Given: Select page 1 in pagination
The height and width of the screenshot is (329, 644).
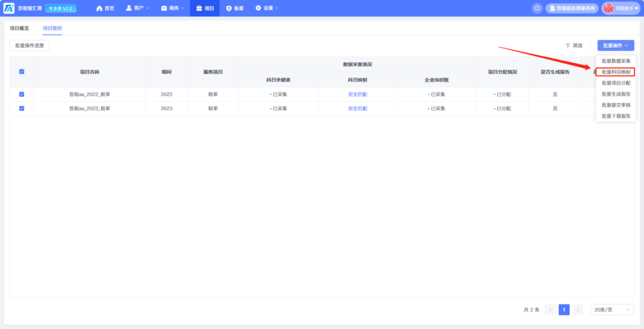Looking at the screenshot, I should (564, 310).
